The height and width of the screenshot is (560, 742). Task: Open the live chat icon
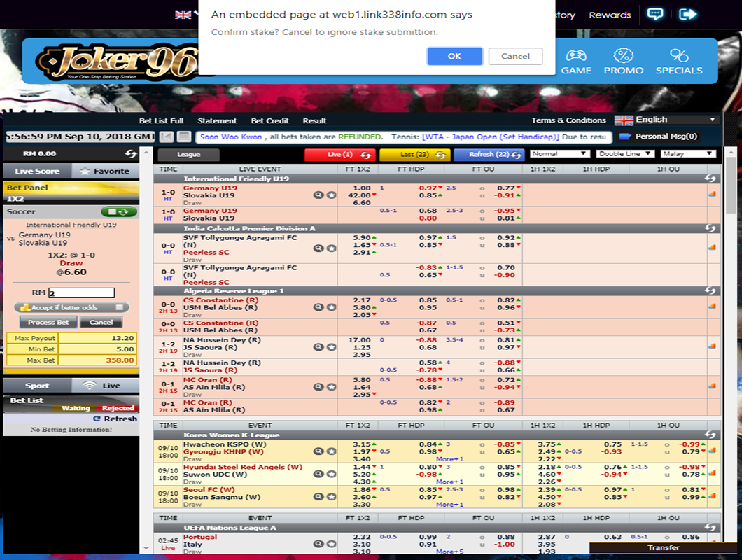654,14
